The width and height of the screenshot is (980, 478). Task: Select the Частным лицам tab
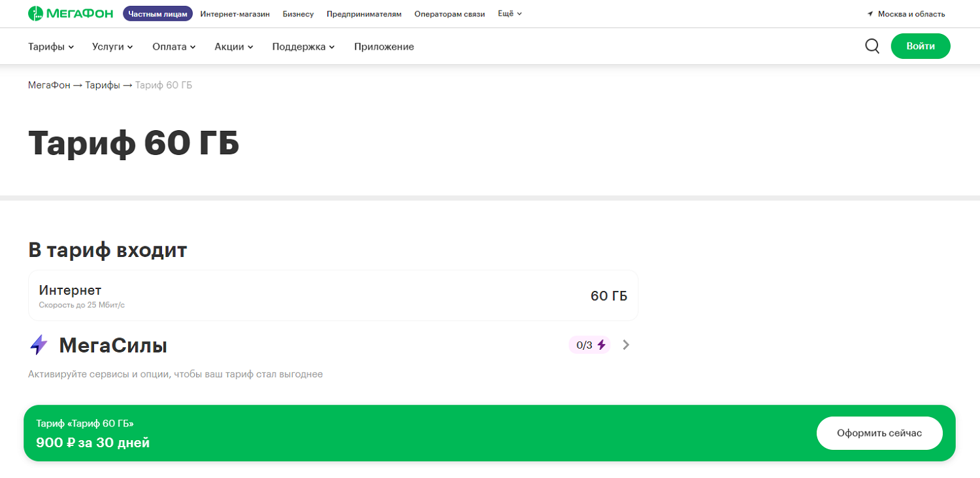[x=157, y=14]
